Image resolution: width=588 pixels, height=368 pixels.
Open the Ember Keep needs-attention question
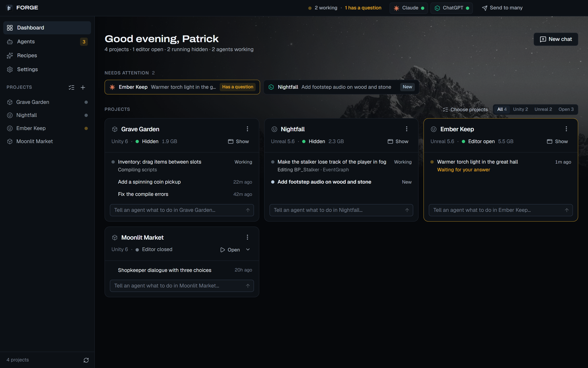point(182,87)
